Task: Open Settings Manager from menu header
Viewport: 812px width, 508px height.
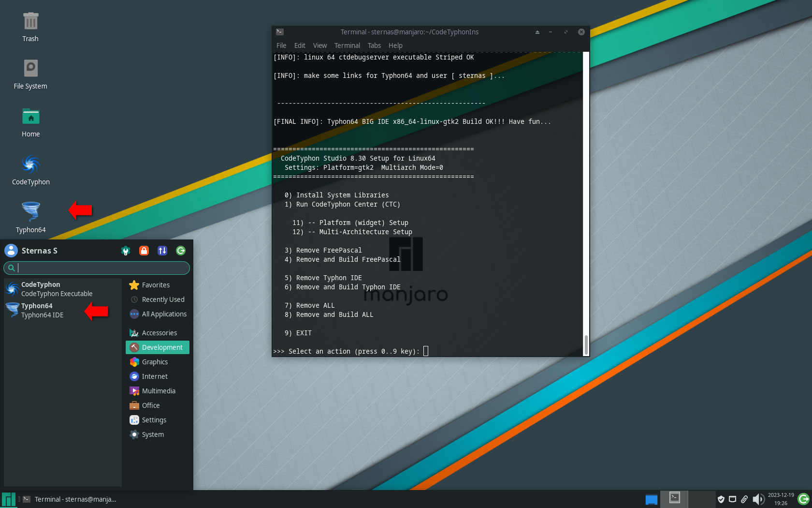Action: (x=126, y=251)
